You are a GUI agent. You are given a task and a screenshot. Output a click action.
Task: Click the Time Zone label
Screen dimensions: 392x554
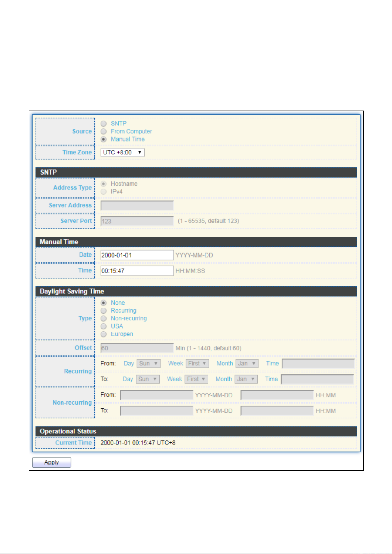pyautogui.click(x=77, y=152)
